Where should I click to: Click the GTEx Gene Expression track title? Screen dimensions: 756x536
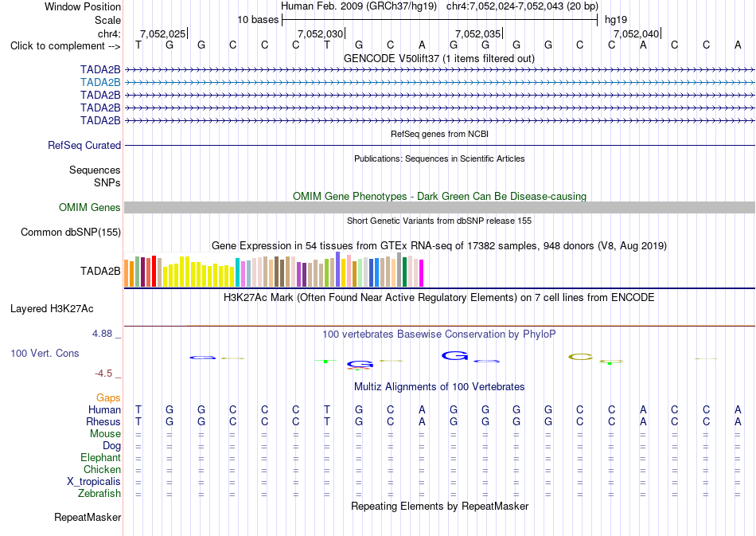point(439,246)
